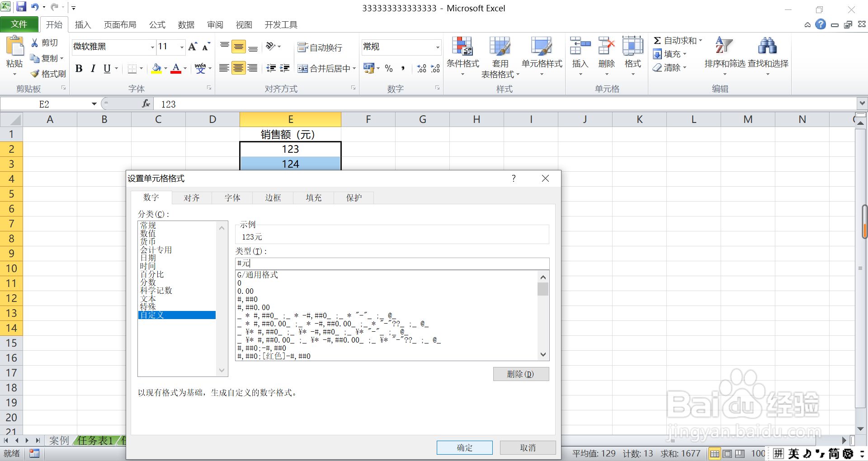Click the increase indent icon

click(x=285, y=68)
